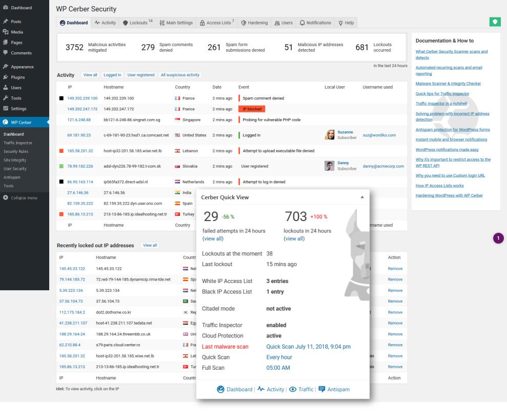Show All suspicious activity

pyautogui.click(x=180, y=75)
